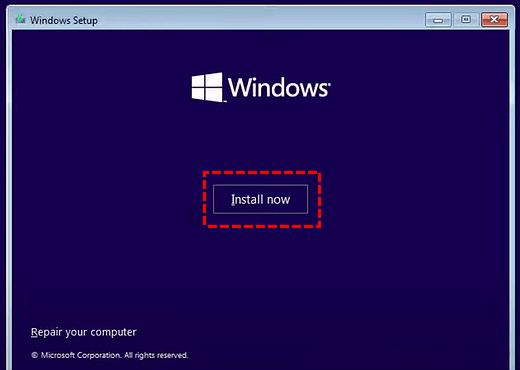This screenshot has width=520, height=370.
Task: Click the word computer in the repair link
Action: [114, 332]
